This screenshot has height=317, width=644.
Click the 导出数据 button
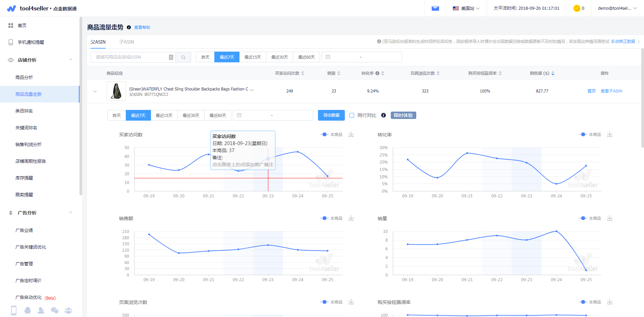click(331, 115)
